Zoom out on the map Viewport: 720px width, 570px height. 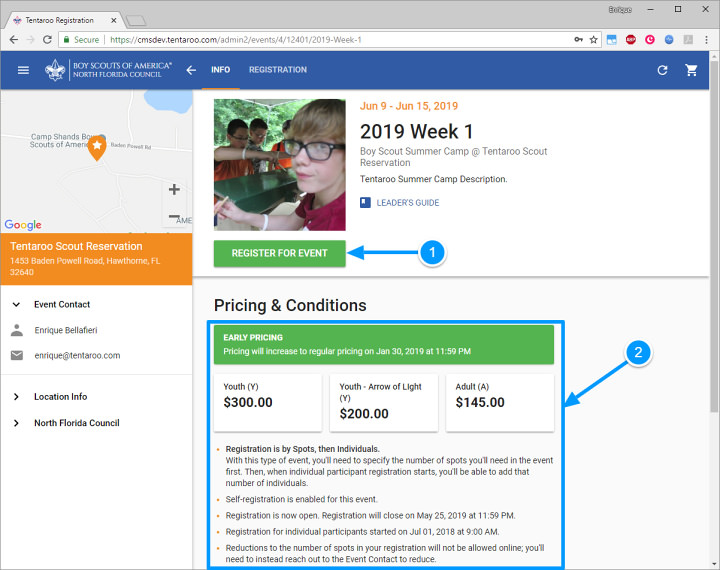[x=174, y=216]
